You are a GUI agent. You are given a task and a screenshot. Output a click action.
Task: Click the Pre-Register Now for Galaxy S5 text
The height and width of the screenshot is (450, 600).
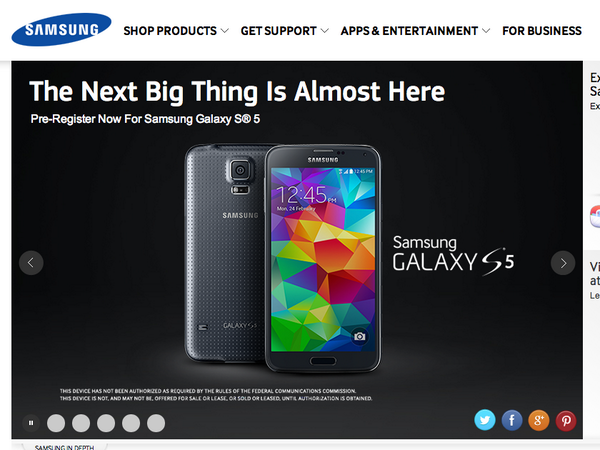coord(145,119)
